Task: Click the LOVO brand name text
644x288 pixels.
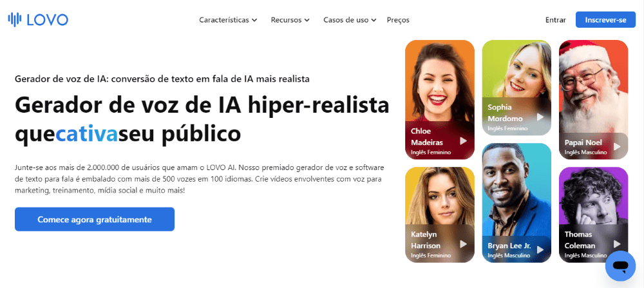Action: point(47,19)
